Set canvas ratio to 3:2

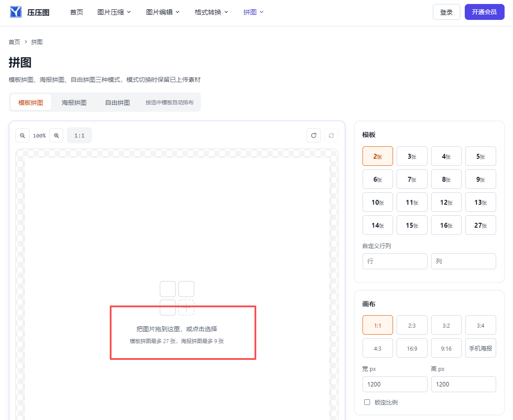coord(446,325)
